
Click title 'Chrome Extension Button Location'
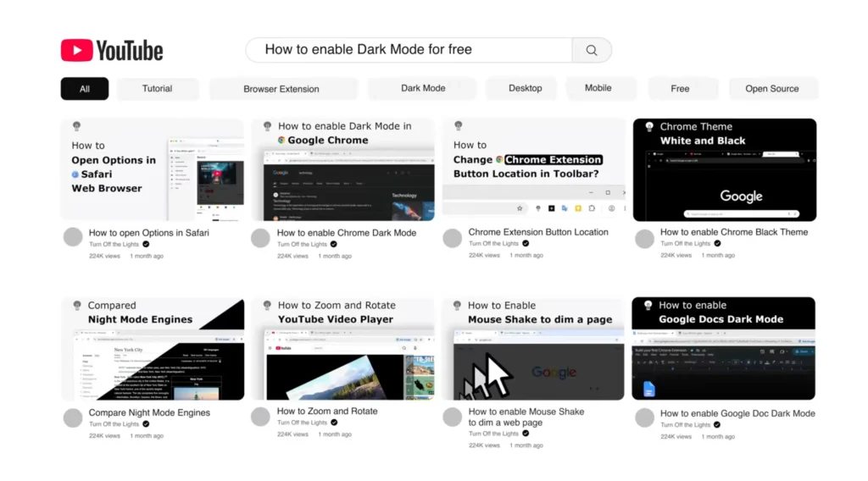click(538, 232)
